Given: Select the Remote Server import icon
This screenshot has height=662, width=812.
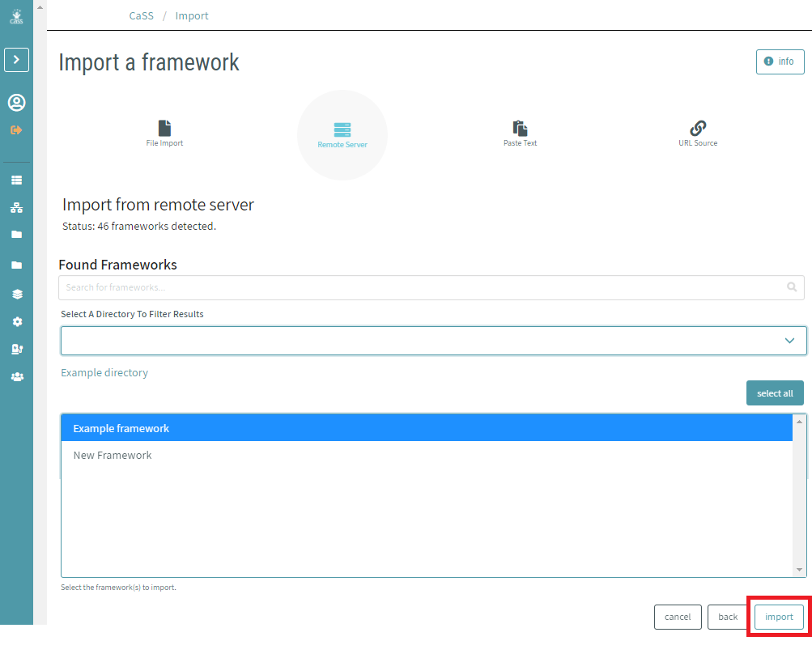Looking at the screenshot, I should coord(342,129).
